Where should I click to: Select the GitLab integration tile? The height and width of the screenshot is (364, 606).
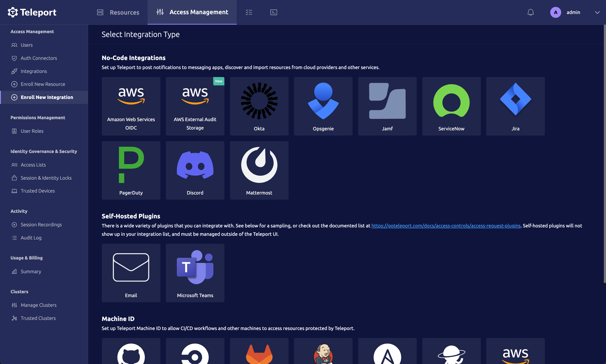coord(259,354)
